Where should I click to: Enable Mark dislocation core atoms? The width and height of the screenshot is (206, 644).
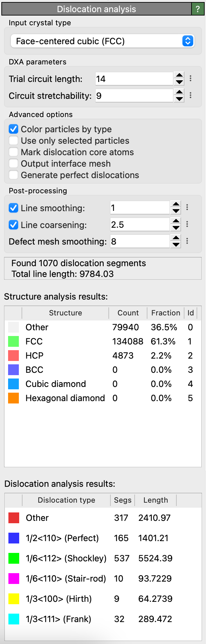pos(13,152)
